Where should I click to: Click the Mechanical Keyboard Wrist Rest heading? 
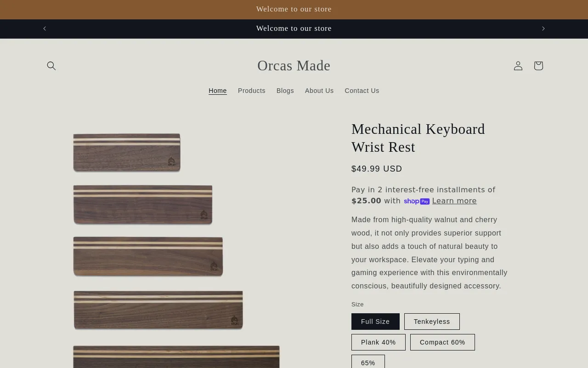click(x=418, y=138)
